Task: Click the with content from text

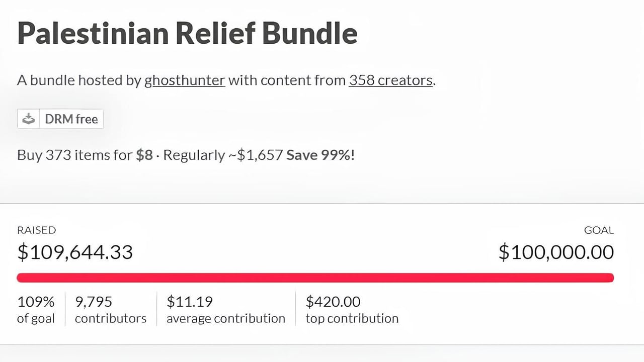Action: coord(287,80)
